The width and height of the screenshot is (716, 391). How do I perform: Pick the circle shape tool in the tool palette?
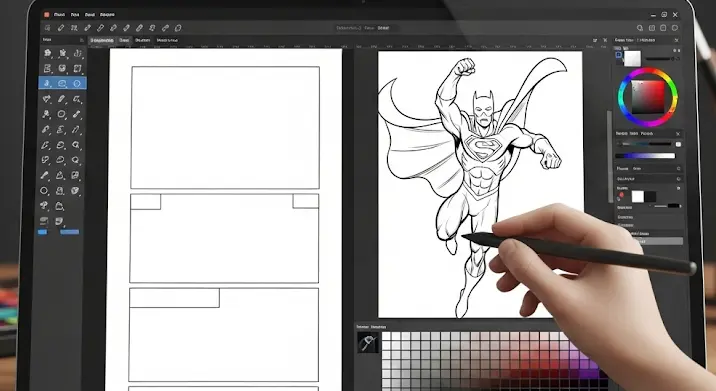point(44,191)
